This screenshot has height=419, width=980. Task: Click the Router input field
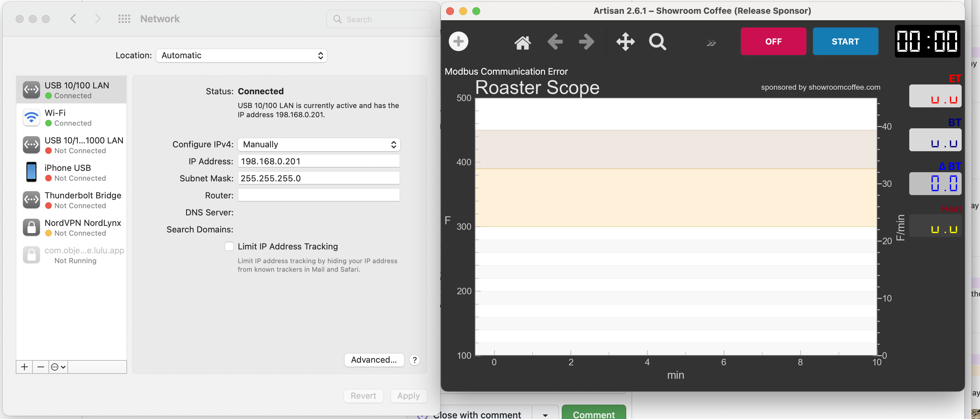[x=319, y=195]
